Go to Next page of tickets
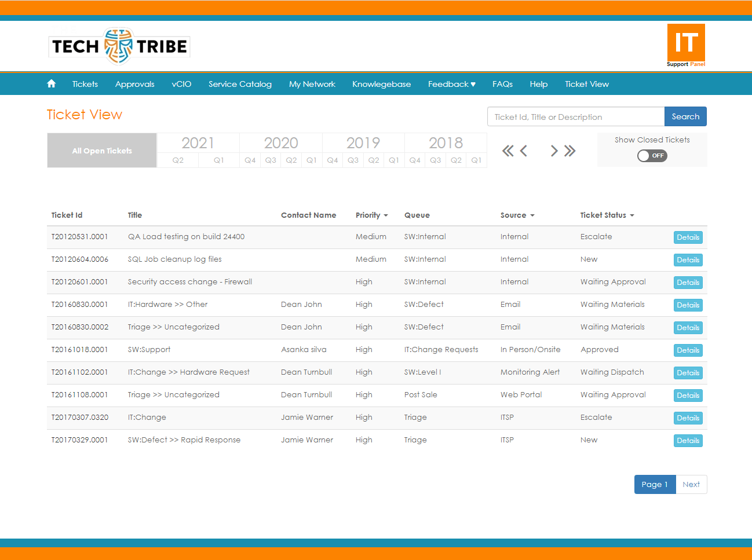The width and height of the screenshot is (752, 560). coord(691,484)
